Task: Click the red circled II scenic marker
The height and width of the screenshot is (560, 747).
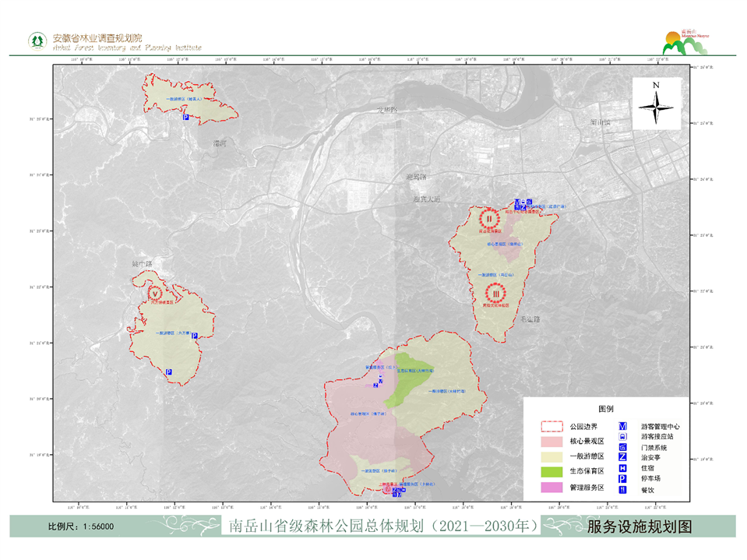Action: tap(489, 217)
